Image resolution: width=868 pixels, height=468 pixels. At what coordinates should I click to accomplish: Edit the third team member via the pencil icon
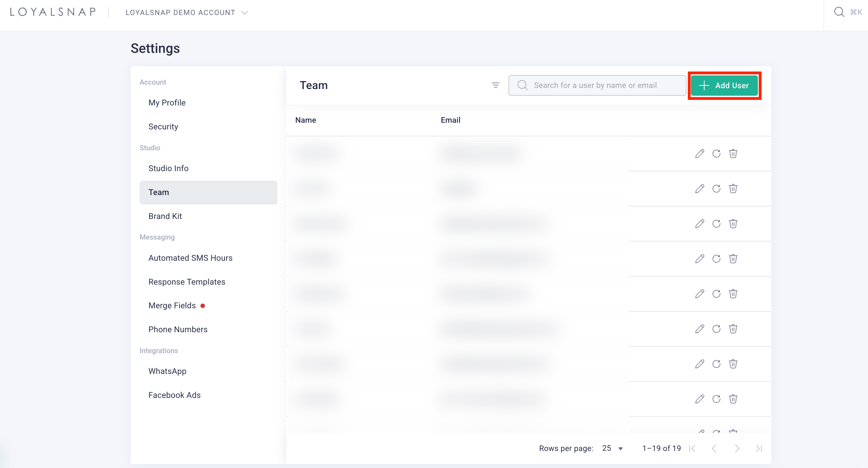[x=700, y=224]
